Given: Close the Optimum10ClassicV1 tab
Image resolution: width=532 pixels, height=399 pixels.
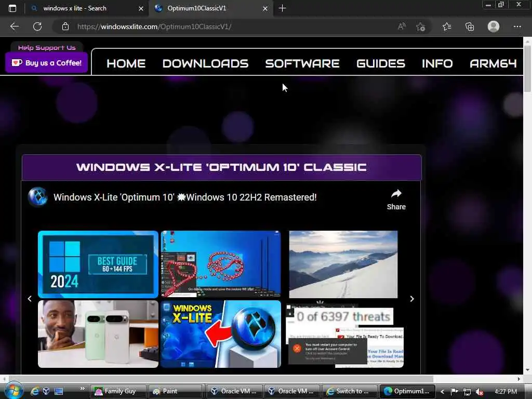Looking at the screenshot, I should pyautogui.click(x=265, y=8).
